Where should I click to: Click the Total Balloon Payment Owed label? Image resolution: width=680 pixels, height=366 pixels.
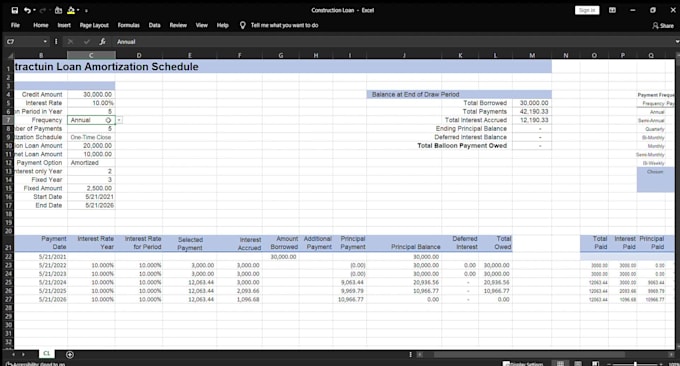(x=462, y=146)
